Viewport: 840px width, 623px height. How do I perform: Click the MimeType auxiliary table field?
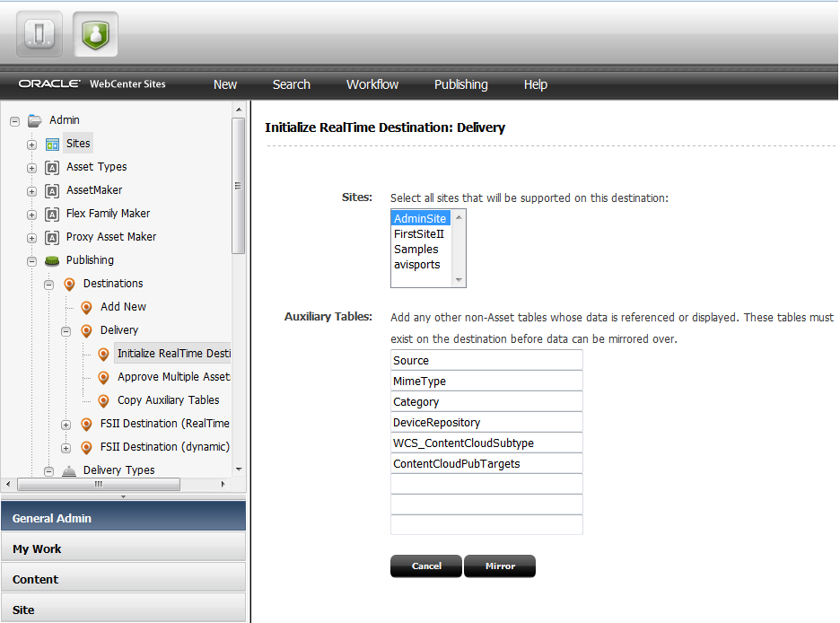click(x=486, y=381)
